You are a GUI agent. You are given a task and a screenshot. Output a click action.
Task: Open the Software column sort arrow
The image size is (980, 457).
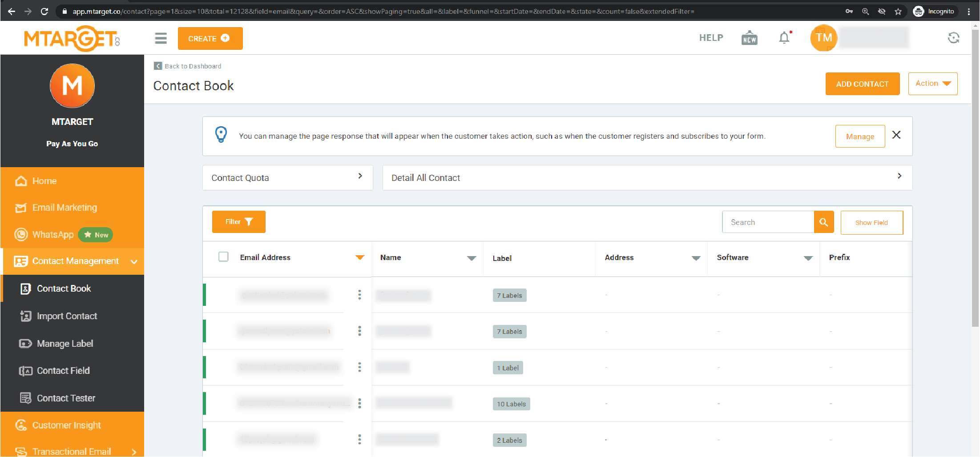[808, 258]
